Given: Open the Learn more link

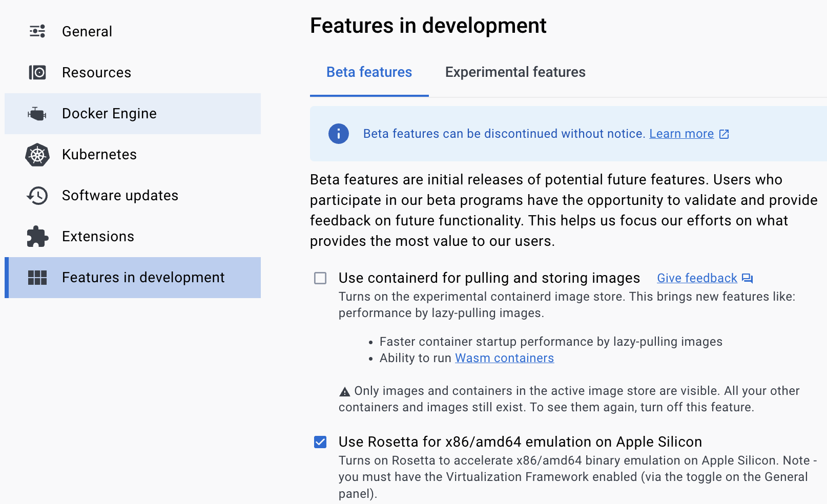Looking at the screenshot, I should pyautogui.click(x=681, y=134).
